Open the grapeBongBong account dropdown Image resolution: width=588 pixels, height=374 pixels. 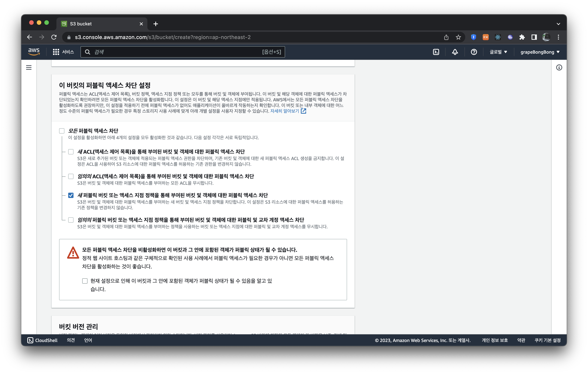tap(540, 52)
